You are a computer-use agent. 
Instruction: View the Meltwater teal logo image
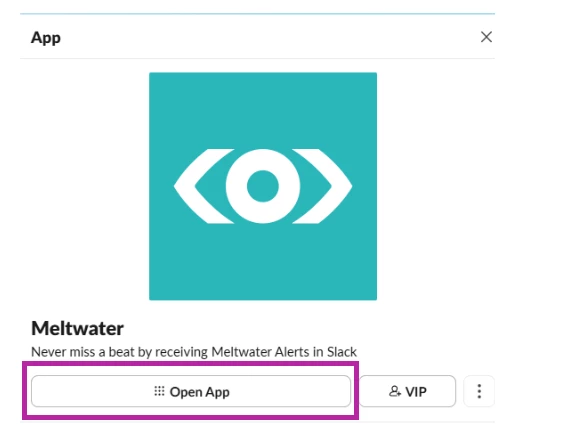[263, 186]
